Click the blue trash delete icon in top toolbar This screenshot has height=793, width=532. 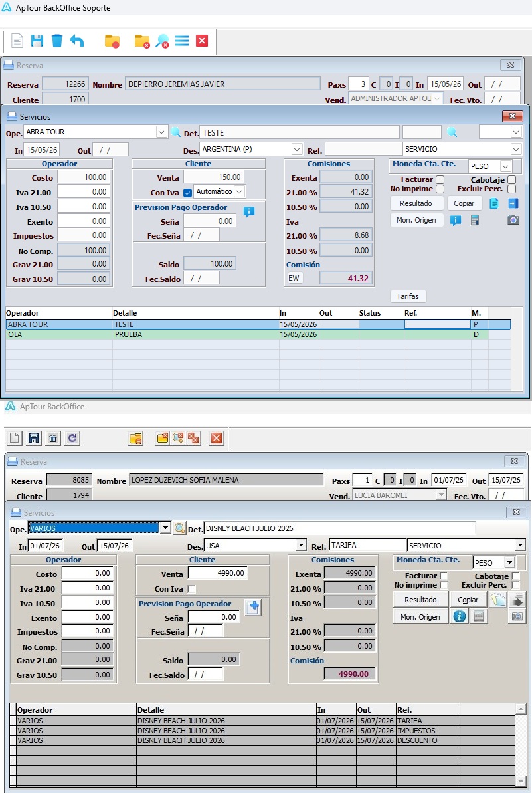coord(57,41)
